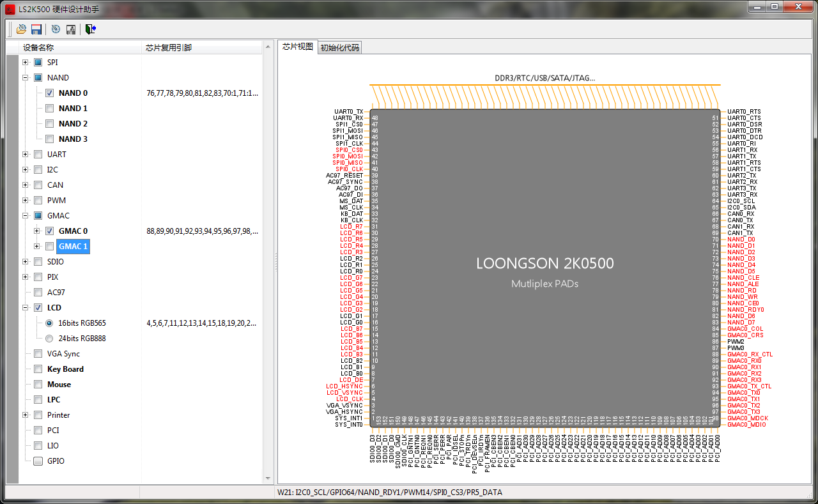818x504 pixels.
Task: Enable the Mouse checkbox
Action: pos(38,385)
